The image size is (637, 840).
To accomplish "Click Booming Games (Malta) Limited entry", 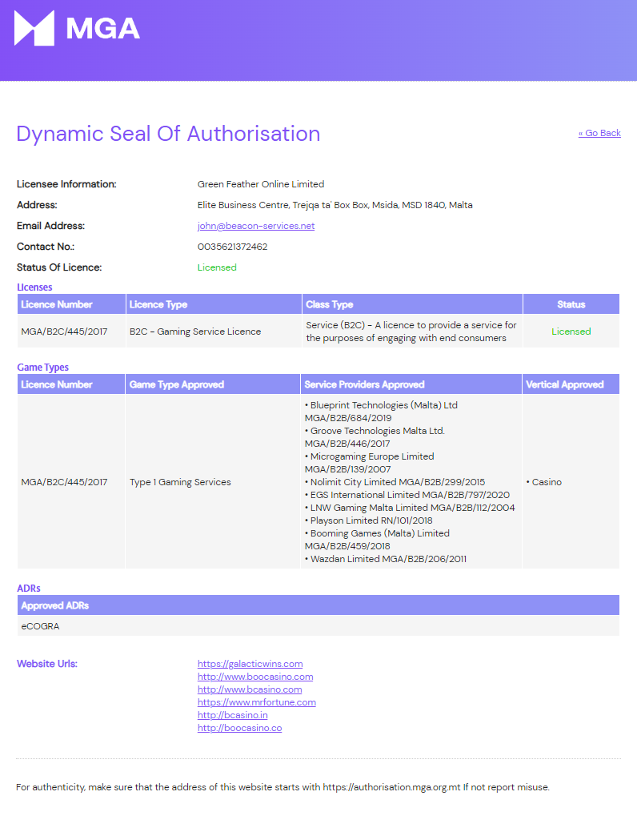I will 378,540.
